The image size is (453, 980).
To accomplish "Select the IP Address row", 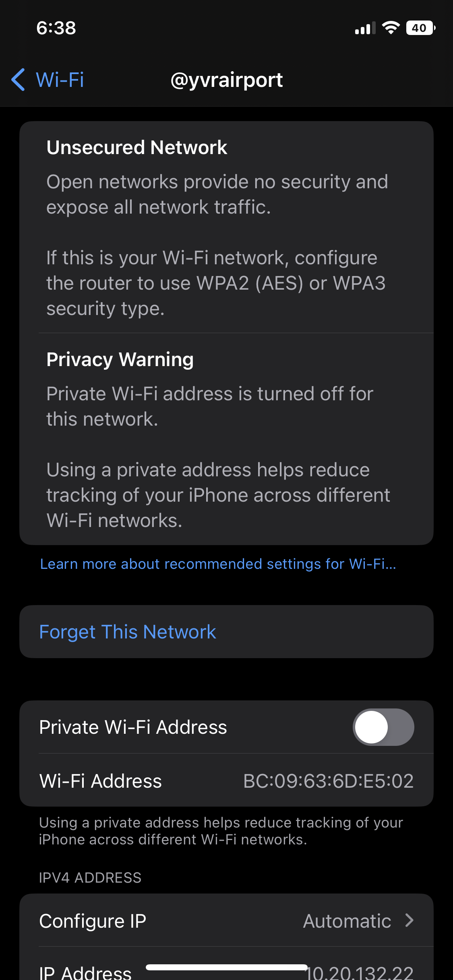I will [x=226, y=964].
